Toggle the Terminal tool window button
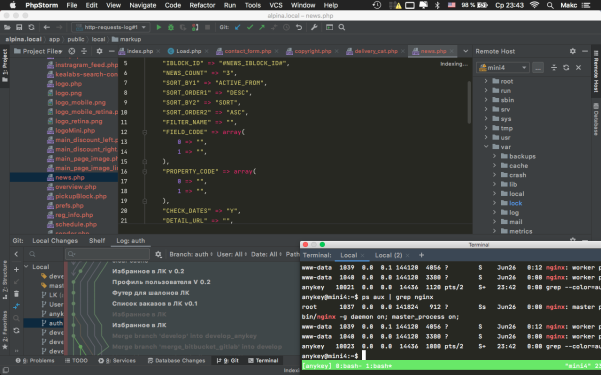 pyautogui.click(x=263, y=360)
